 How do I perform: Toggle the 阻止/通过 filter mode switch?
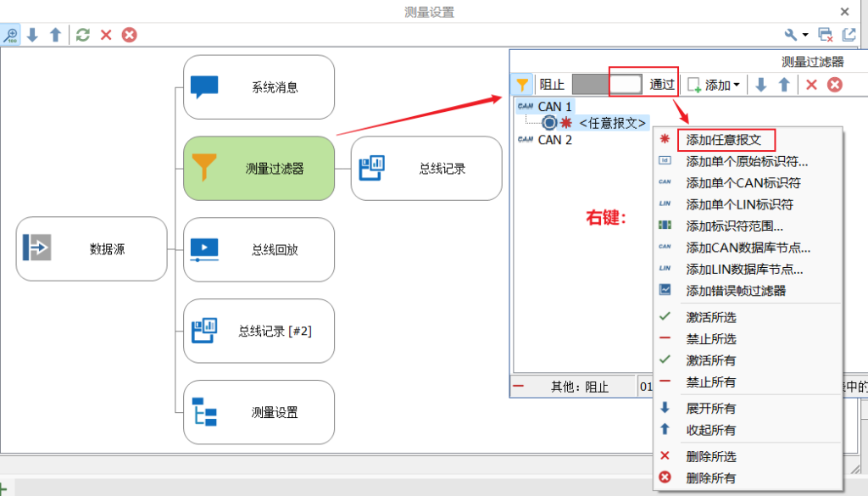pyautogui.click(x=607, y=84)
